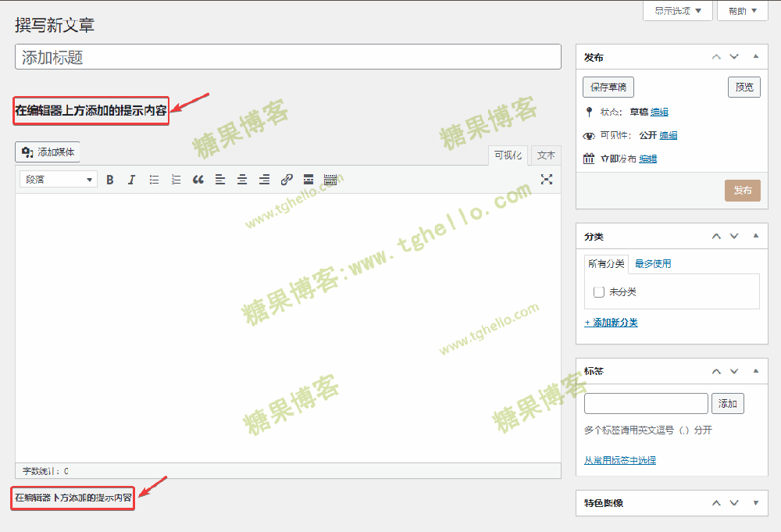Edit the 立即发布 schedule link
Image resolution: width=781 pixels, height=532 pixels.
(x=648, y=159)
